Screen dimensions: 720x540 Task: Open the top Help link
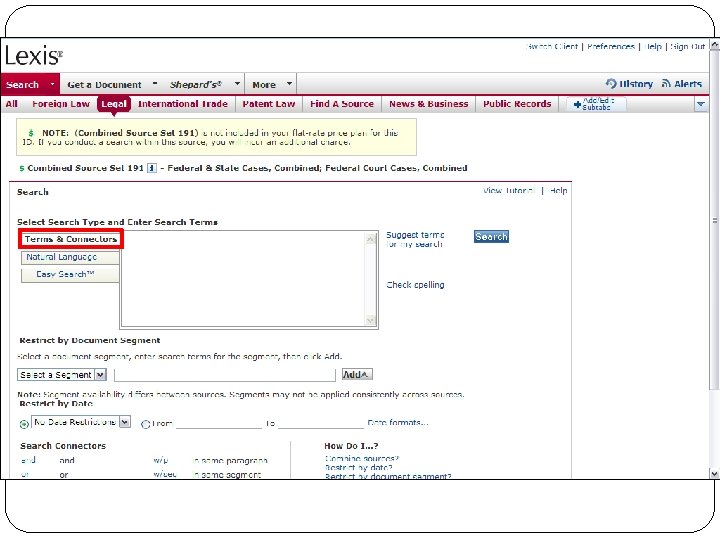[652, 46]
